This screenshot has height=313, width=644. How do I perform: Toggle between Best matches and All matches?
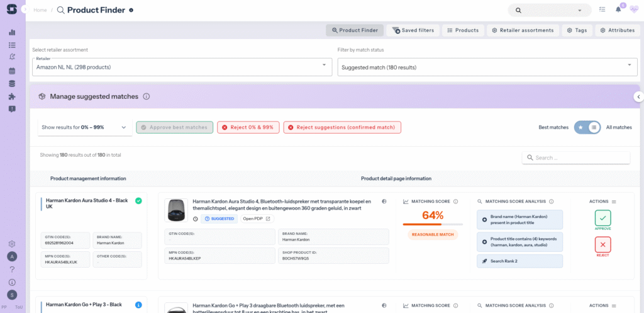(x=587, y=127)
